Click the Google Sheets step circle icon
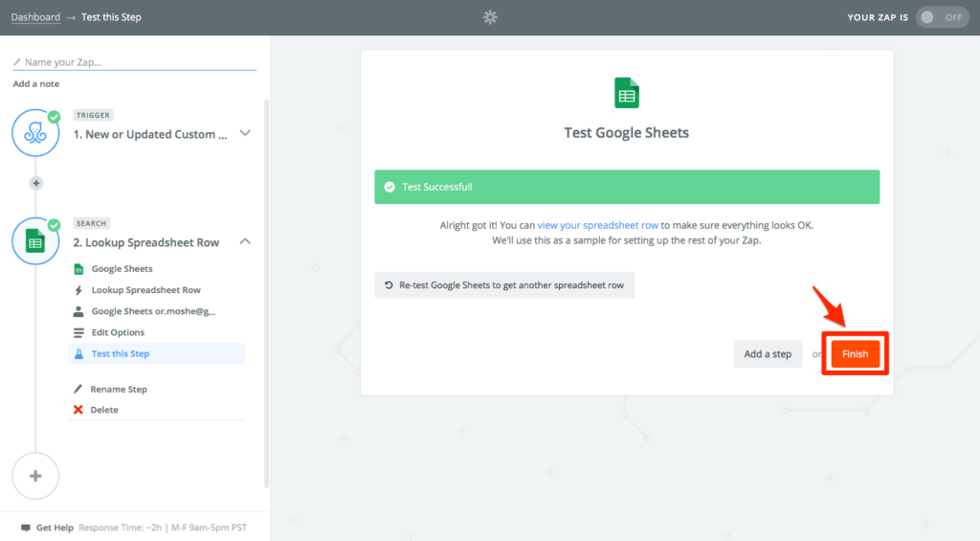Image resolution: width=980 pixels, height=541 pixels. pyautogui.click(x=35, y=241)
